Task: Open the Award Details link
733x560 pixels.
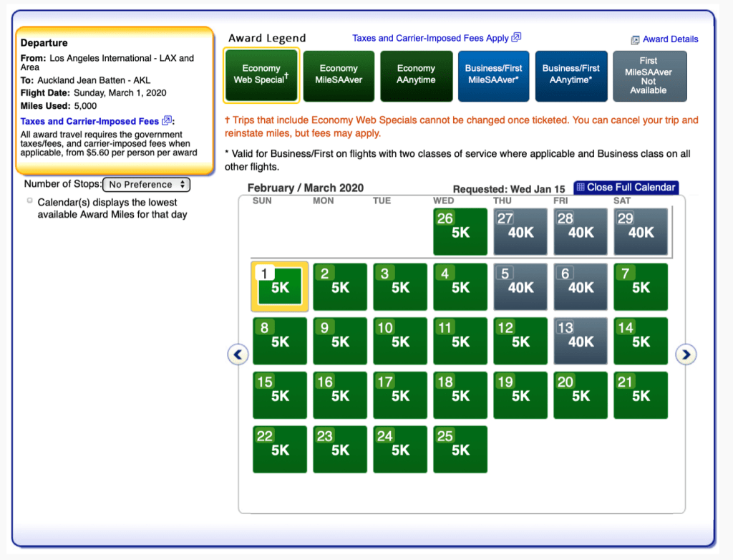Action: point(670,39)
